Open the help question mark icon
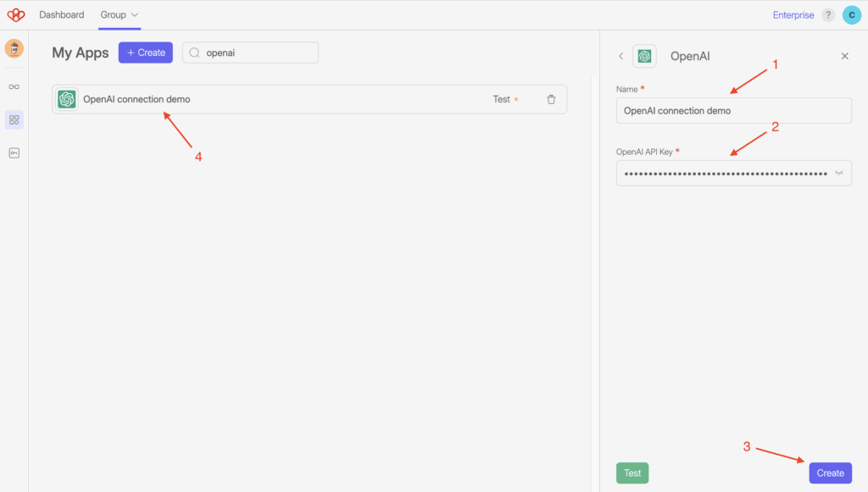Viewport: 868px width, 492px height. point(828,15)
